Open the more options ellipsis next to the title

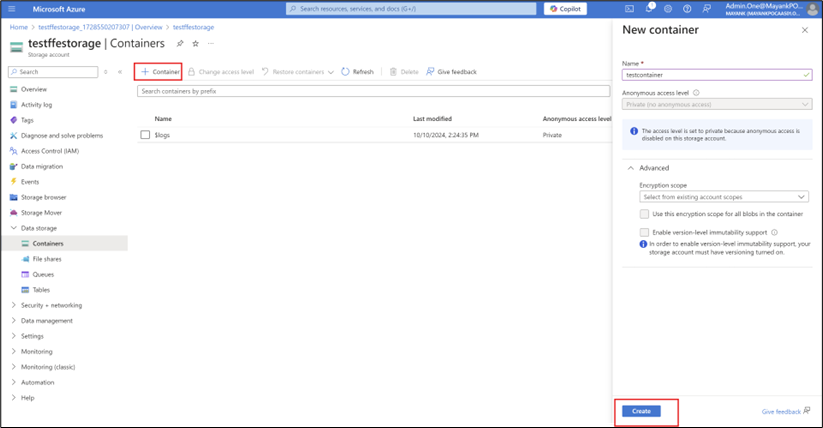click(x=210, y=44)
